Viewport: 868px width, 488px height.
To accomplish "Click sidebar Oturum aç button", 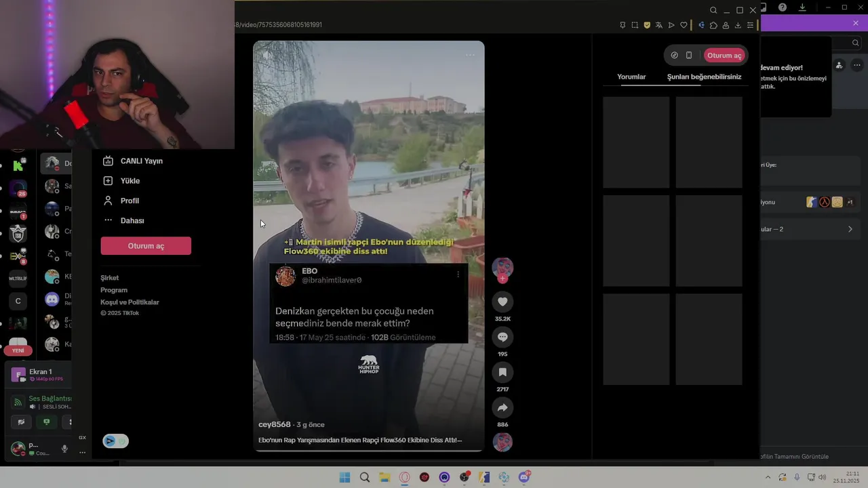I will pos(146,246).
